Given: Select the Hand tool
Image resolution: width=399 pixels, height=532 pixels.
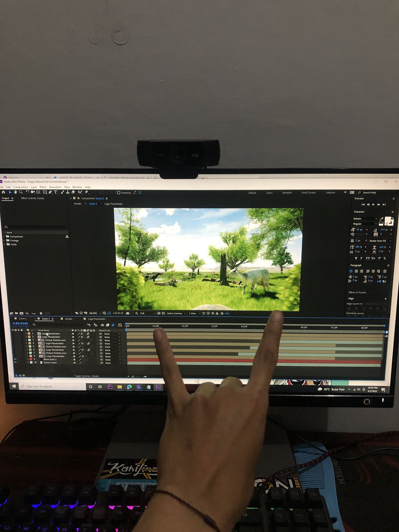Looking at the screenshot, I should [16, 192].
